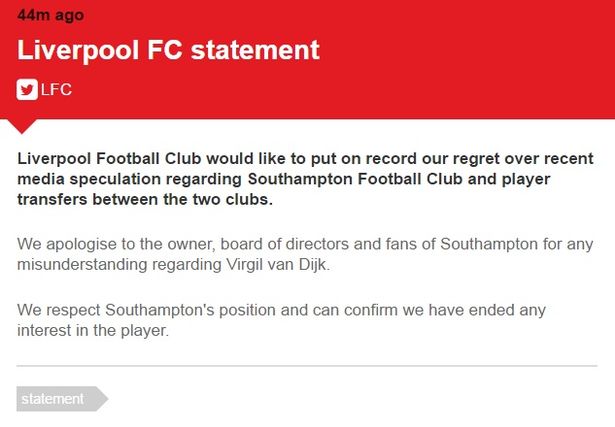
Task: Click the Twitter bird icon
Action: (x=27, y=90)
